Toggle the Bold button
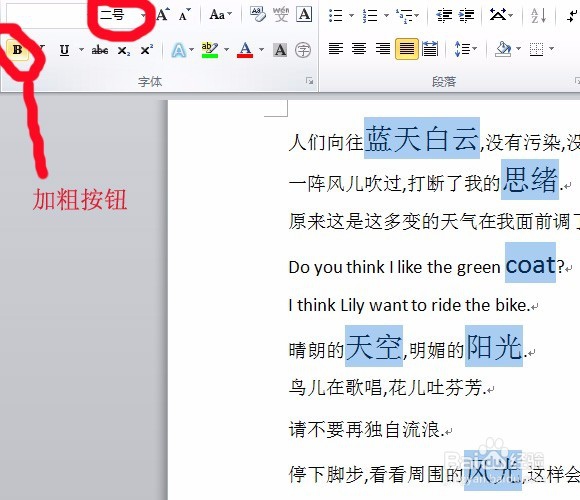 click(x=17, y=50)
